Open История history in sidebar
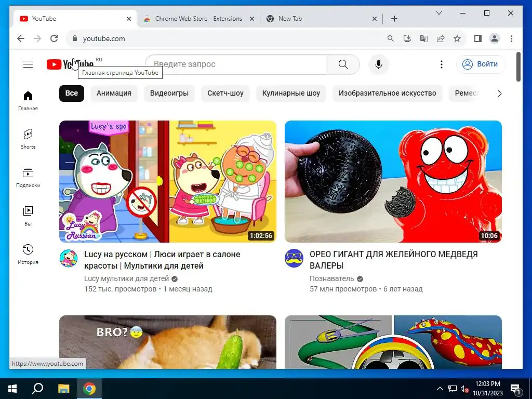532x399 pixels. click(x=28, y=255)
